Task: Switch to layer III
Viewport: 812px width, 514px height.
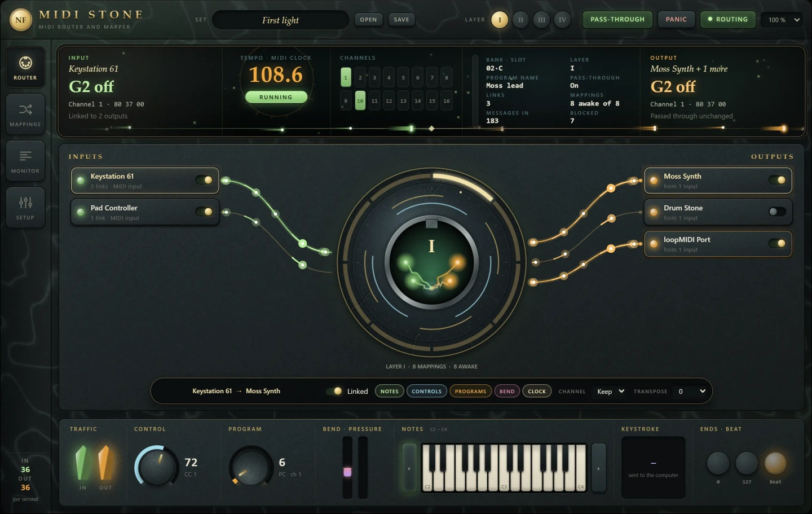Action: 541,20
